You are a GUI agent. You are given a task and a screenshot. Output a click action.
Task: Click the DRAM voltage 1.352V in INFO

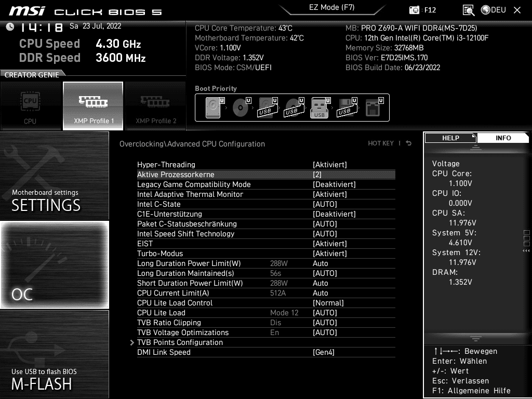tap(460, 282)
